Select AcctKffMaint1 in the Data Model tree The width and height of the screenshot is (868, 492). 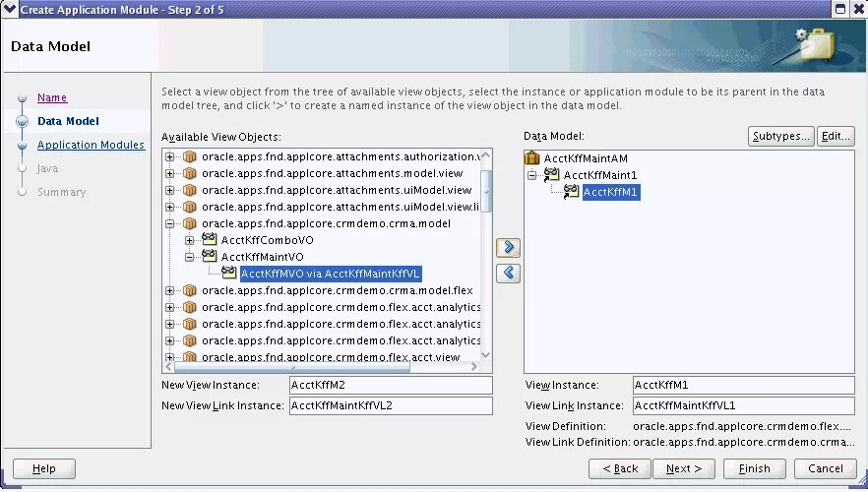point(600,175)
